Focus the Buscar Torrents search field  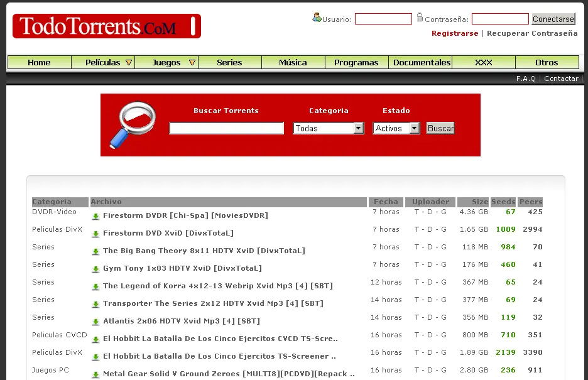[227, 128]
